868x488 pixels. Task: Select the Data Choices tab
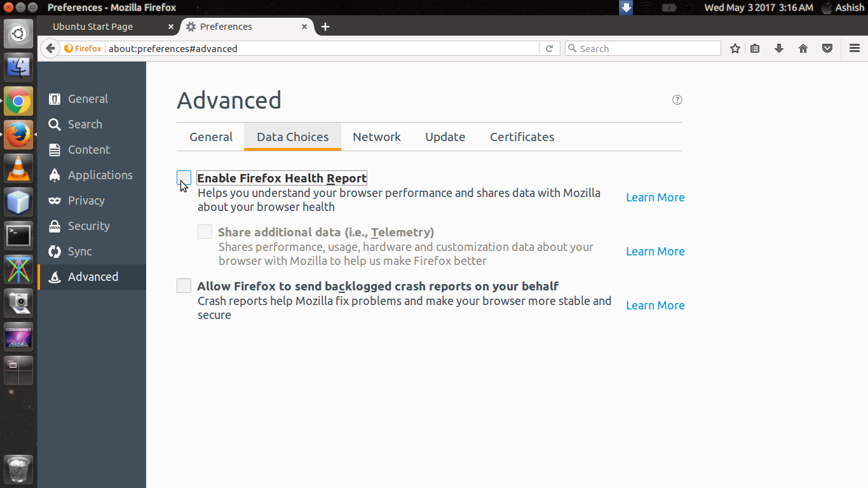pos(293,137)
